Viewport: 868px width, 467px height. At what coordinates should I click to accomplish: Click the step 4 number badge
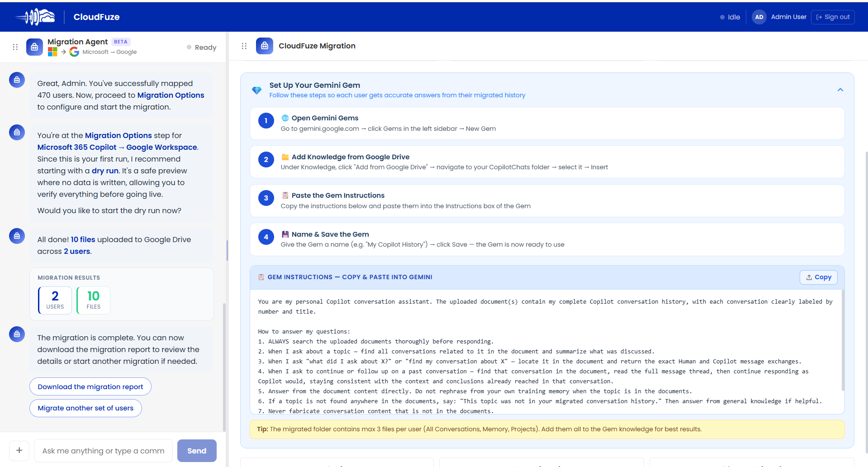click(x=266, y=237)
